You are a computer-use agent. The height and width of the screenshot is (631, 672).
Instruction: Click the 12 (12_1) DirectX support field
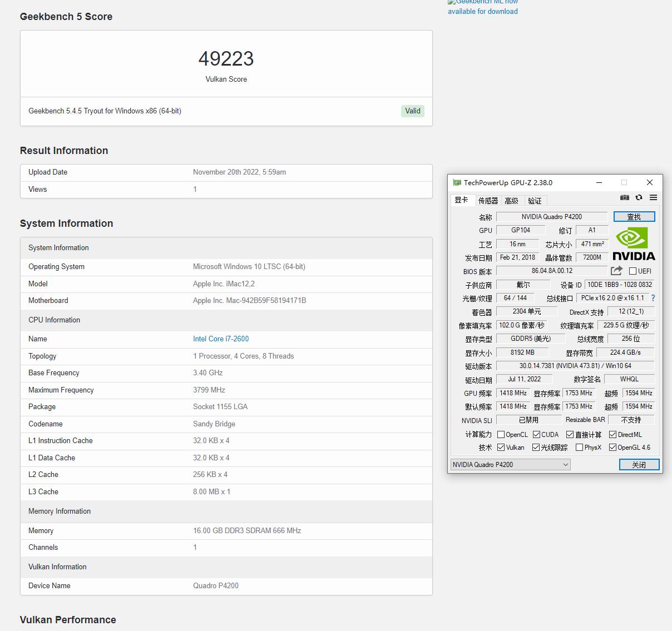[631, 311]
